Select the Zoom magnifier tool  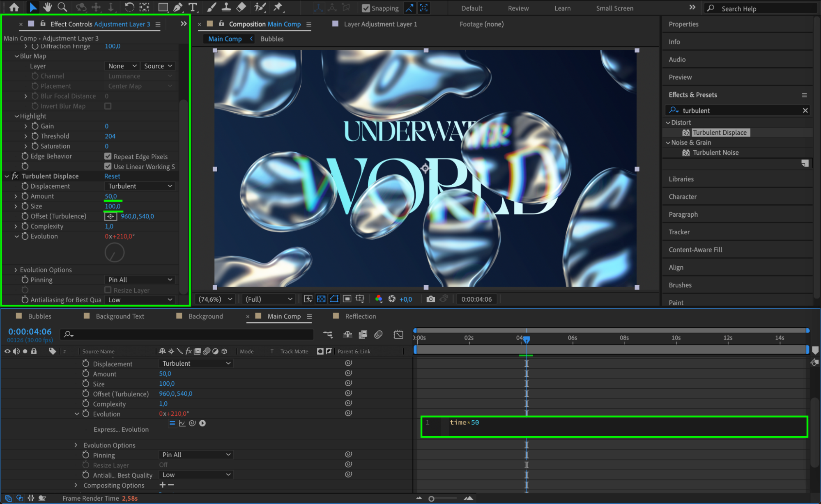[62, 7]
